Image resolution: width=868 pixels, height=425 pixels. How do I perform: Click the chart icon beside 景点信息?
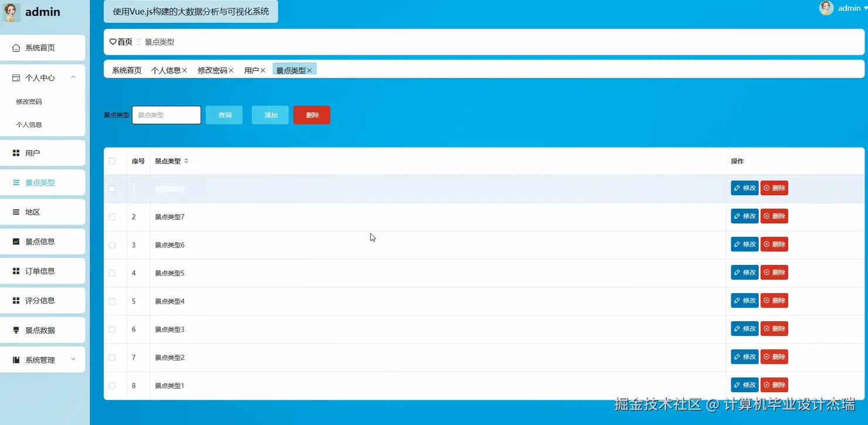(x=16, y=242)
